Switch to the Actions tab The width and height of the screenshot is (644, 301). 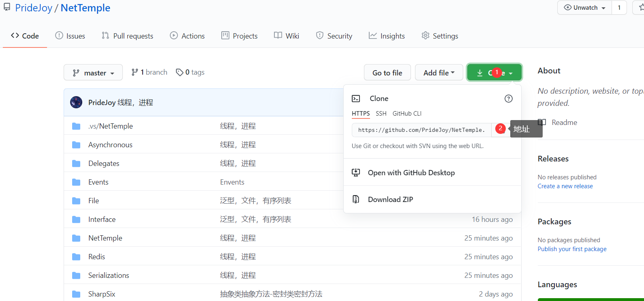(x=187, y=36)
